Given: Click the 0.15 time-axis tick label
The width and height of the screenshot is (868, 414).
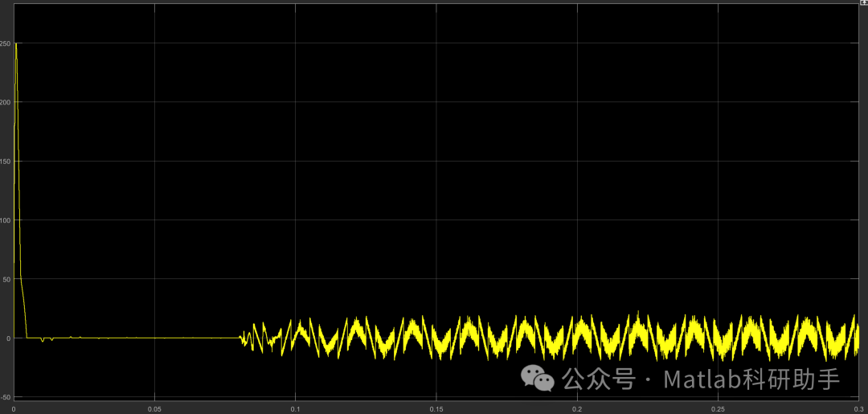Looking at the screenshot, I should (x=436, y=409).
